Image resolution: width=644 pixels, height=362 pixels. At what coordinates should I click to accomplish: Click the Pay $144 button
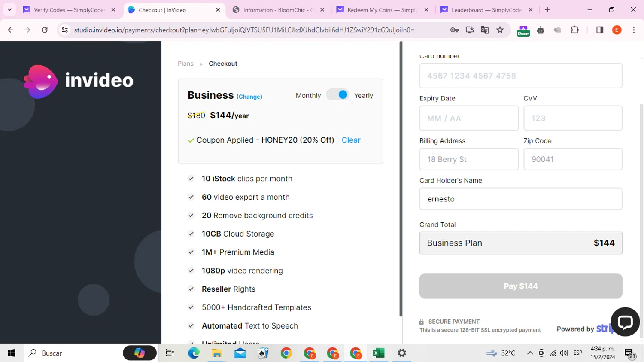[521, 286]
